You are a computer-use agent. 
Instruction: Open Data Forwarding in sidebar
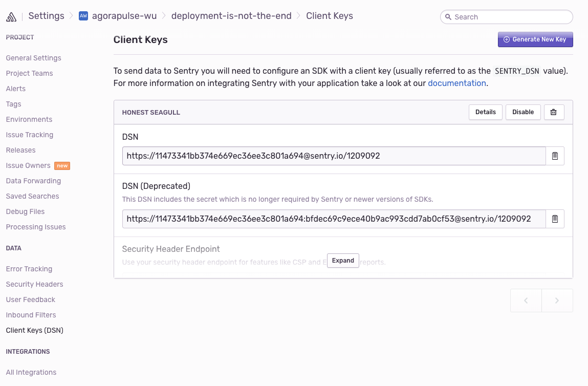[33, 181]
